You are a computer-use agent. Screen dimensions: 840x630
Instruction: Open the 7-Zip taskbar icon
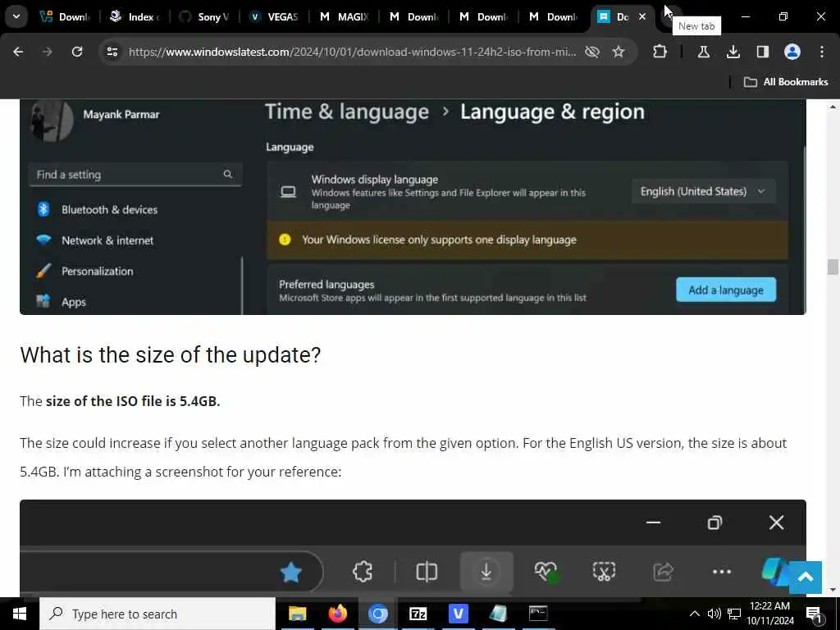pos(418,614)
